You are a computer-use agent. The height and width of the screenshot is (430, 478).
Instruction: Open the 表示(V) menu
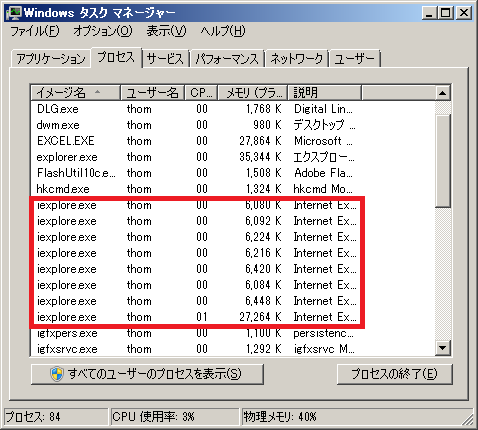tap(166, 31)
